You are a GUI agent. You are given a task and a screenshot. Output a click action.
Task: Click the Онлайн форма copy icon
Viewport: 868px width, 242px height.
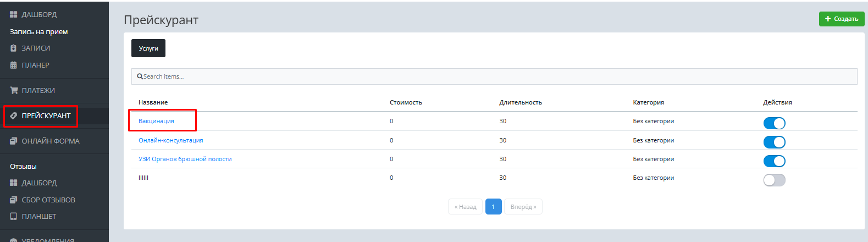tap(14, 141)
